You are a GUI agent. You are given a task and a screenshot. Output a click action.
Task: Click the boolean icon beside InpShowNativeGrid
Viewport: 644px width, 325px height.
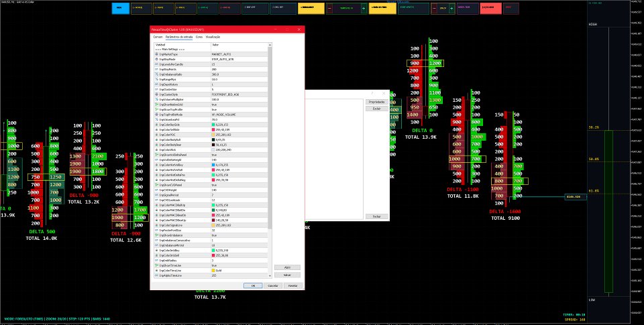(x=157, y=105)
